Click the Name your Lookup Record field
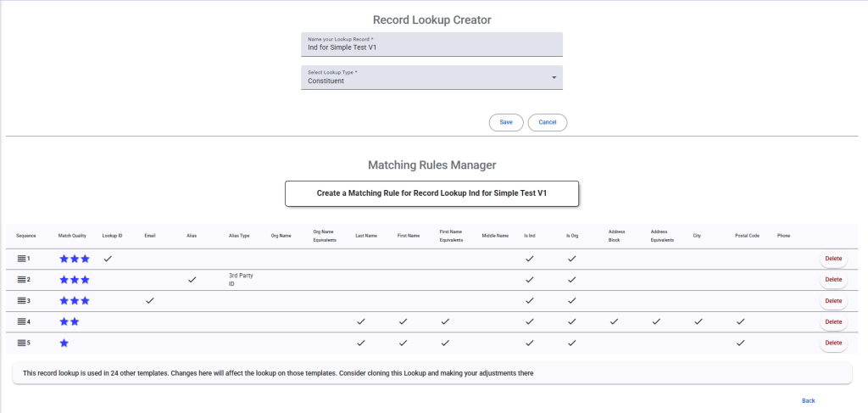 point(431,44)
